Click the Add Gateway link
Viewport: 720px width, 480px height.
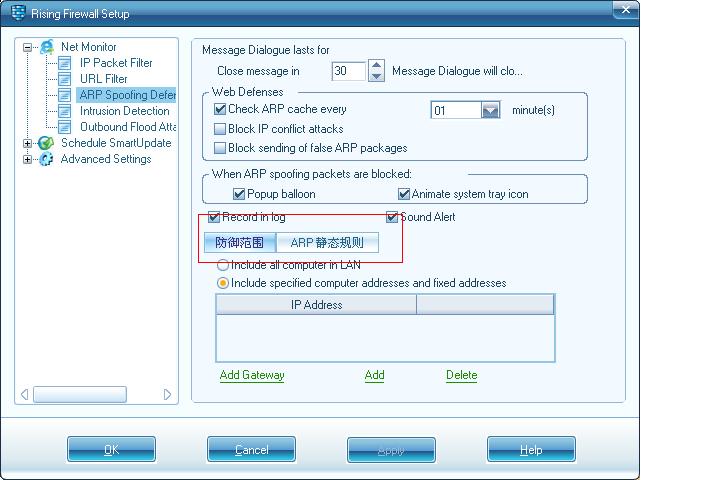[x=252, y=375]
